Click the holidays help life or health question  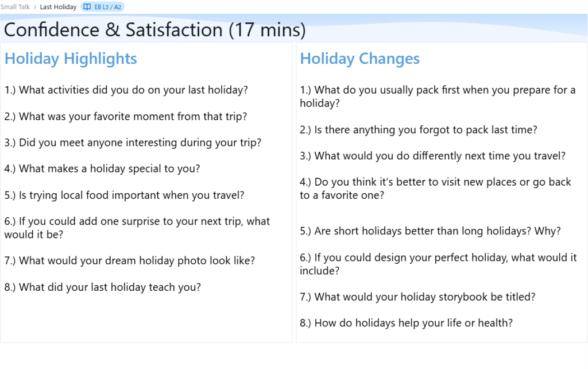click(406, 323)
